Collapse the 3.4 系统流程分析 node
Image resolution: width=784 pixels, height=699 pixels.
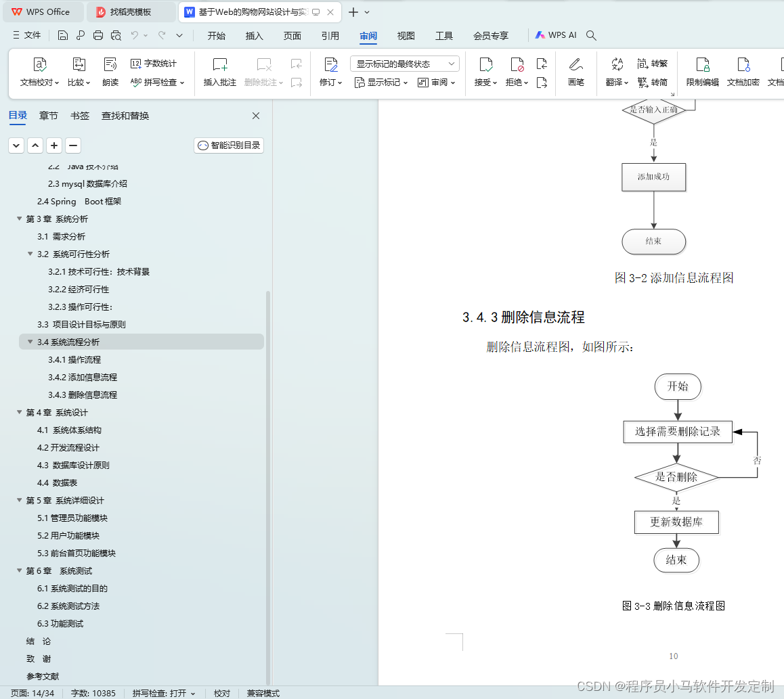click(30, 342)
